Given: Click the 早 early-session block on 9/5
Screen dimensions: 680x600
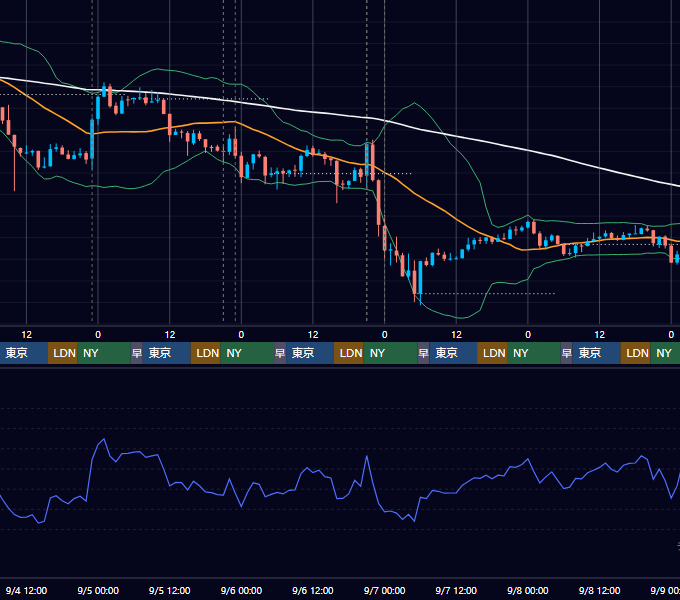Looking at the screenshot, I should pos(137,353).
